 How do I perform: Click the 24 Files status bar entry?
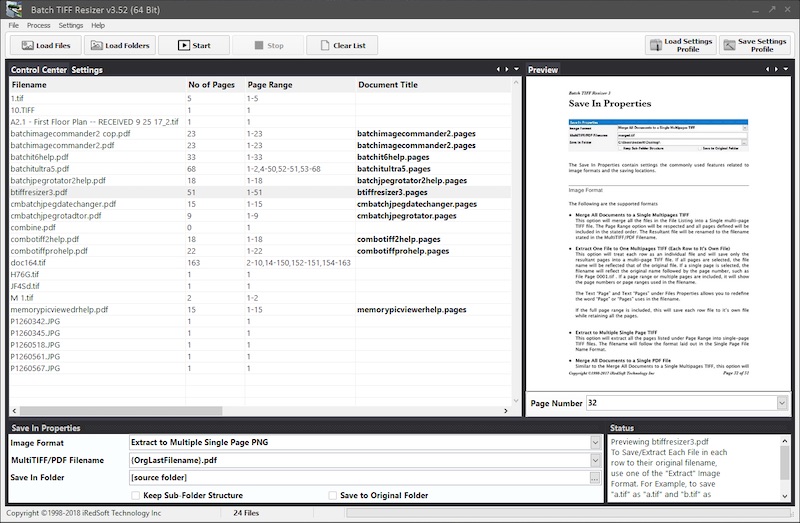(x=246, y=513)
